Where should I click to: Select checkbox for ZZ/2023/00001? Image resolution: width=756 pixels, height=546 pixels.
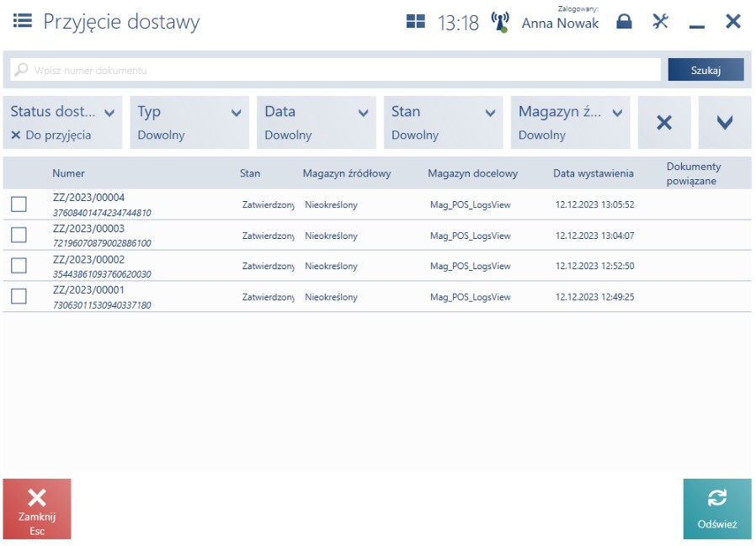click(x=19, y=296)
